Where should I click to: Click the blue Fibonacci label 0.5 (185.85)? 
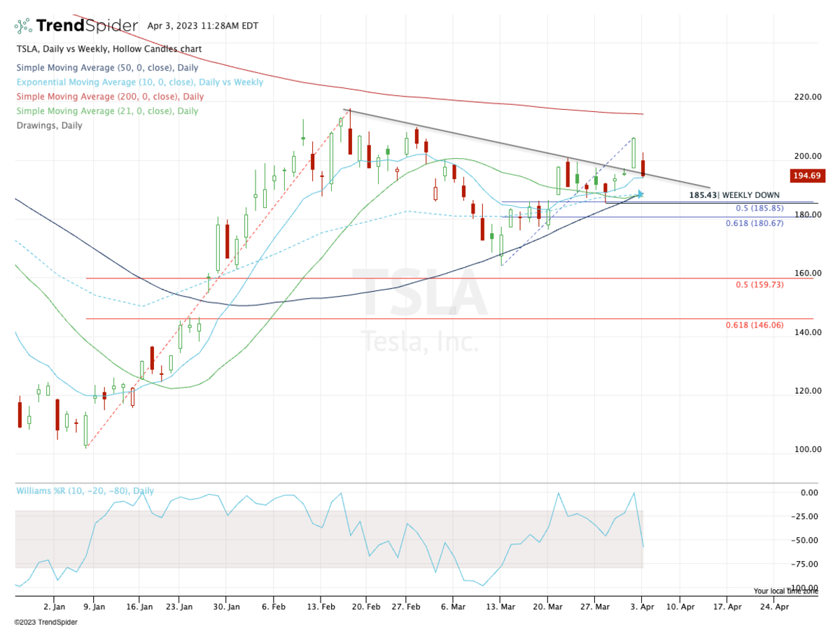759,209
